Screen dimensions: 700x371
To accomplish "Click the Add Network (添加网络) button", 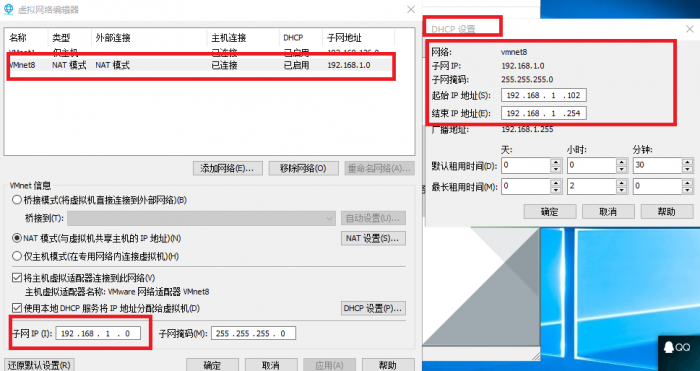I will click(x=228, y=168).
